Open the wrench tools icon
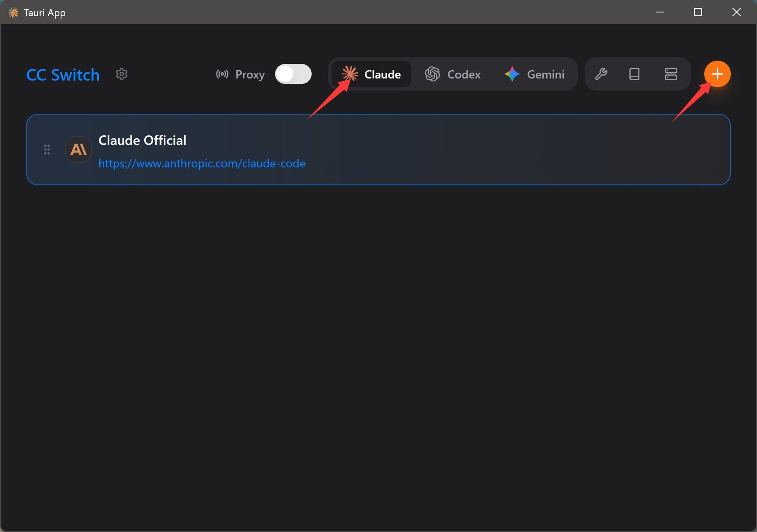 pyautogui.click(x=601, y=74)
